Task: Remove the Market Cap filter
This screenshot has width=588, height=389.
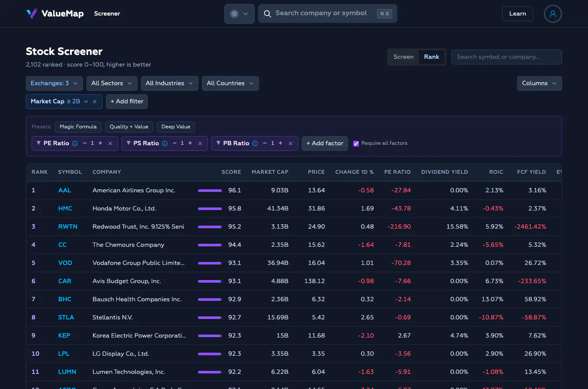Action: pos(95,102)
